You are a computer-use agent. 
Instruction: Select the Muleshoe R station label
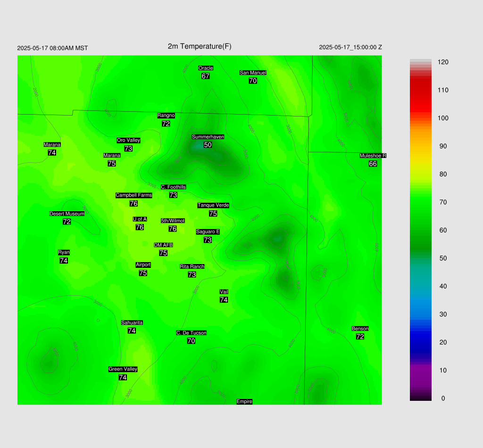(x=373, y=156)
